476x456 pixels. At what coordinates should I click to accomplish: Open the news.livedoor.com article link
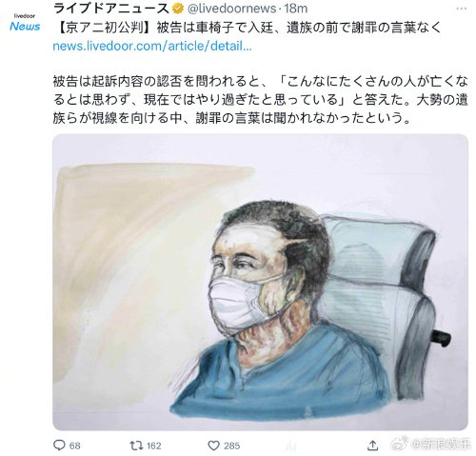pyautogui.click(x=152, y=46)
